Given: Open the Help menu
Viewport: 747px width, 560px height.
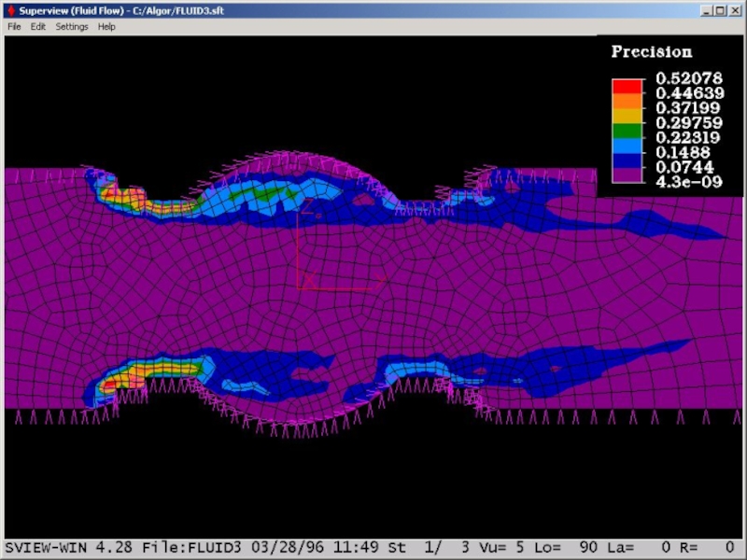Looking at the screenshot, I should tap(106, 27).
